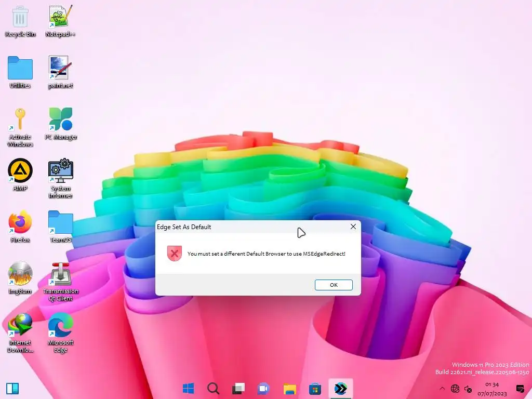Select the PC Manager desktop shortcut

(60, 124)
